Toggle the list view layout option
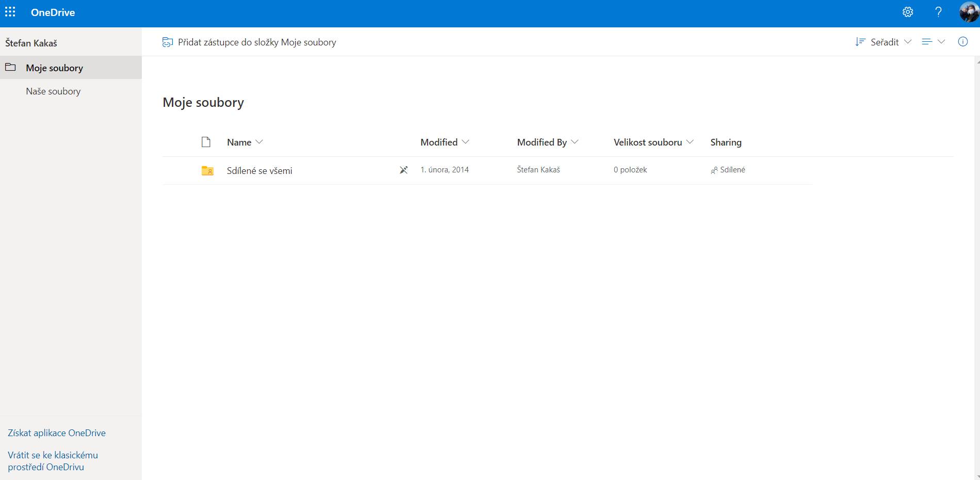The height and width of the screenshot is (480, 980). pyautogui.click(x=927, y=41)
